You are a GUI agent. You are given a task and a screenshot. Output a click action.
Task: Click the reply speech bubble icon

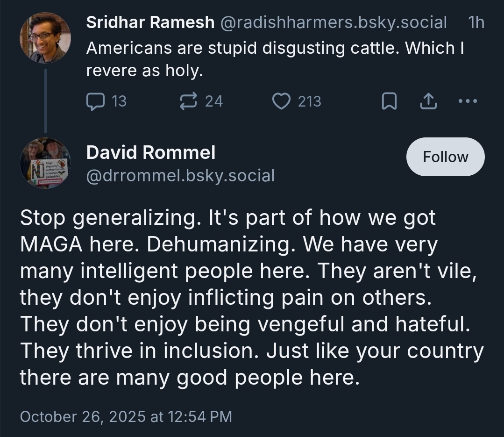click(x=96, y=101)
